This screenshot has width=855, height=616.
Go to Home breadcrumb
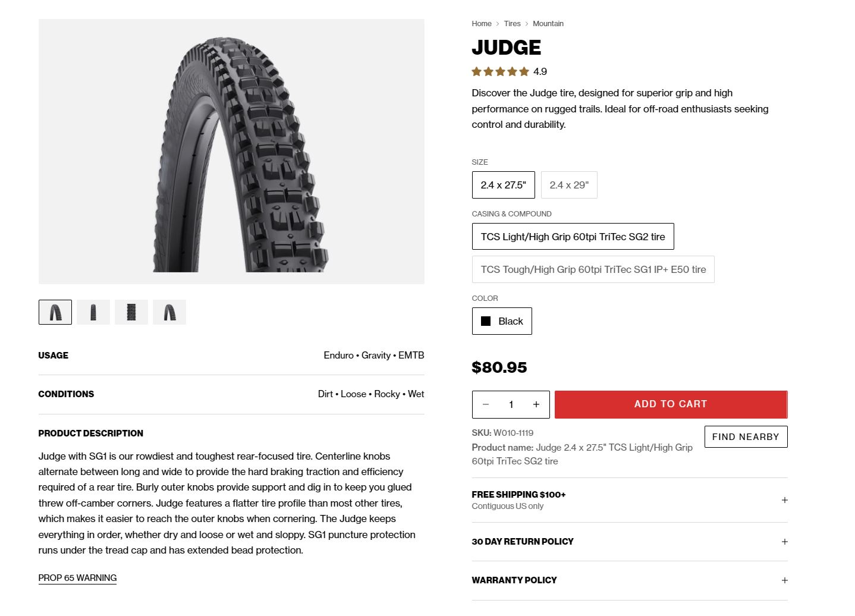(x=482, y=24)
